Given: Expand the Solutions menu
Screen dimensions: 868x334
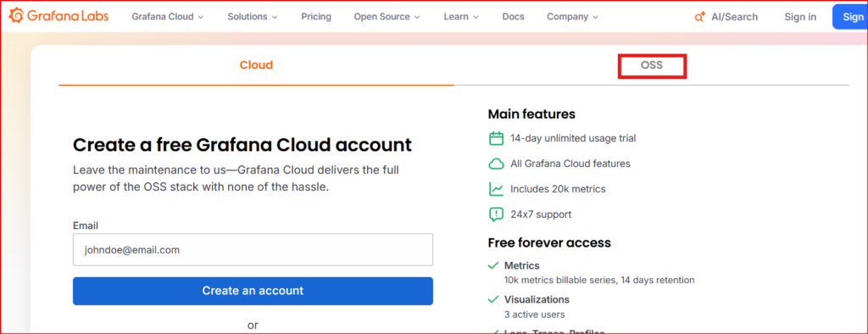Looking at the screenshot, I should tap(253, 17).
